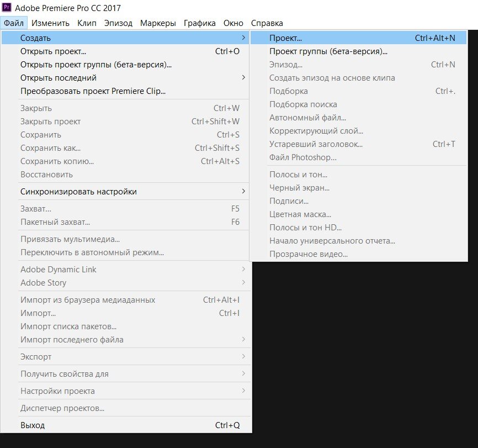This screenshot has height=448, width=478.
Task: Click Переключить в автономный режим...
Action: click(x=125, y=252)
